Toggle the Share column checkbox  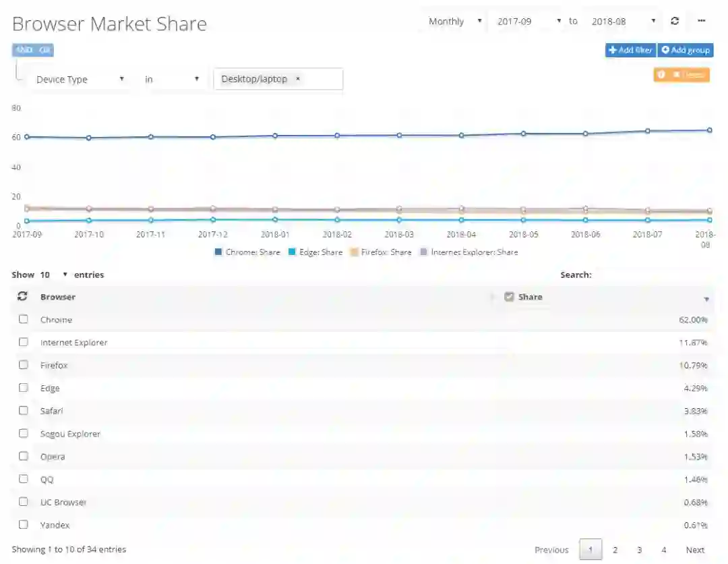509,296
